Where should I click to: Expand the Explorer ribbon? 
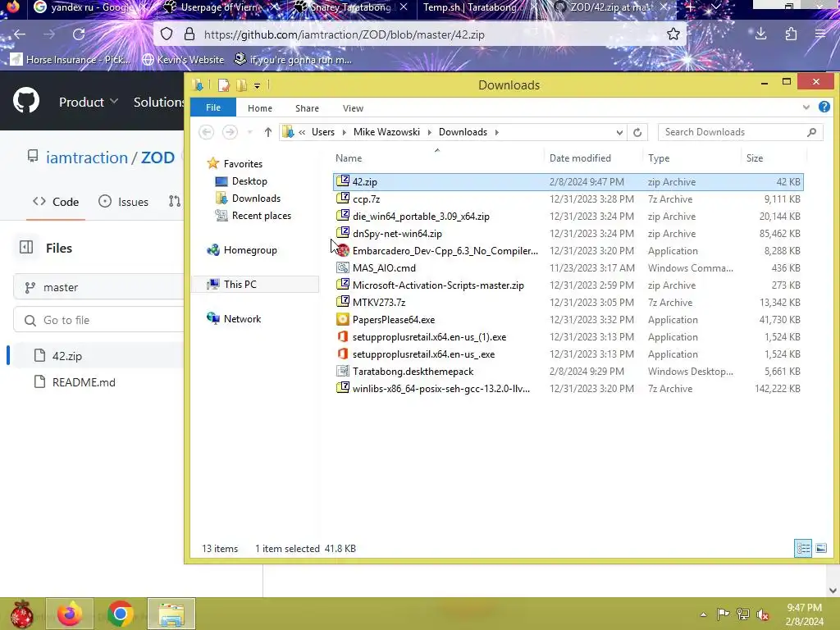pos(806,107)
